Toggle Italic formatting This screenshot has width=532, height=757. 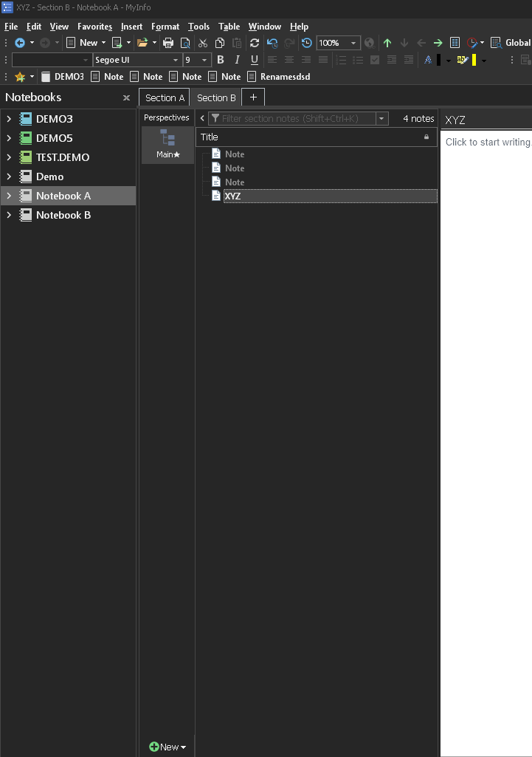pos(237,60)
